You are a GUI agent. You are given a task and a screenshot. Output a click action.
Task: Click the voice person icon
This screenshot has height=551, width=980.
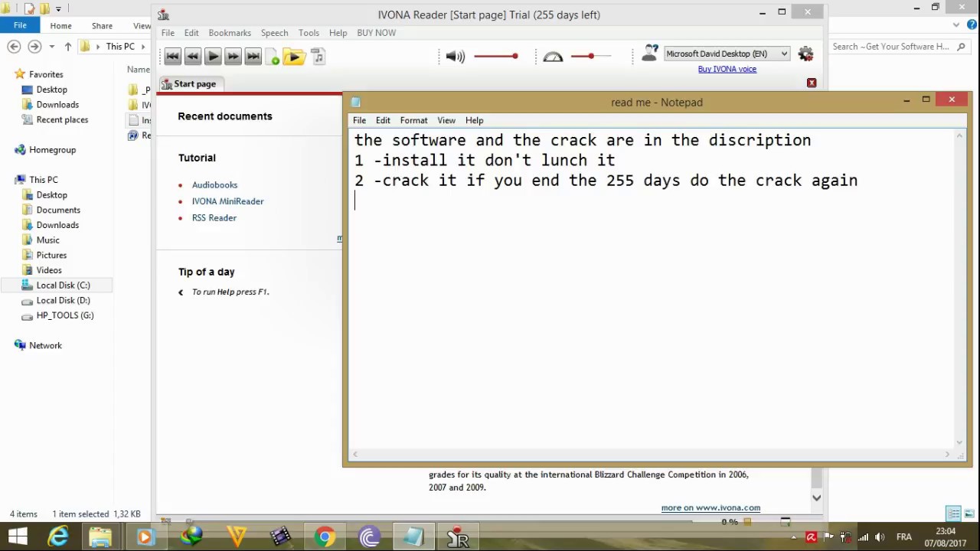tap(649, 53)
